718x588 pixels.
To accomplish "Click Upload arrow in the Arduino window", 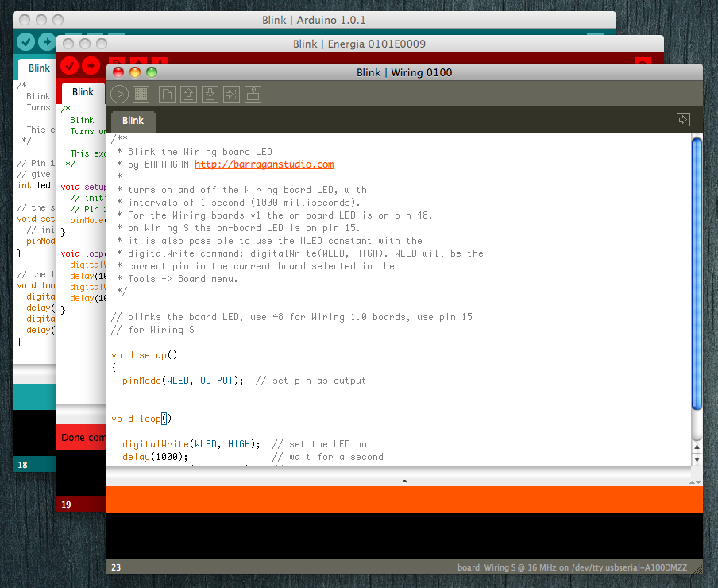I will 47,42.
